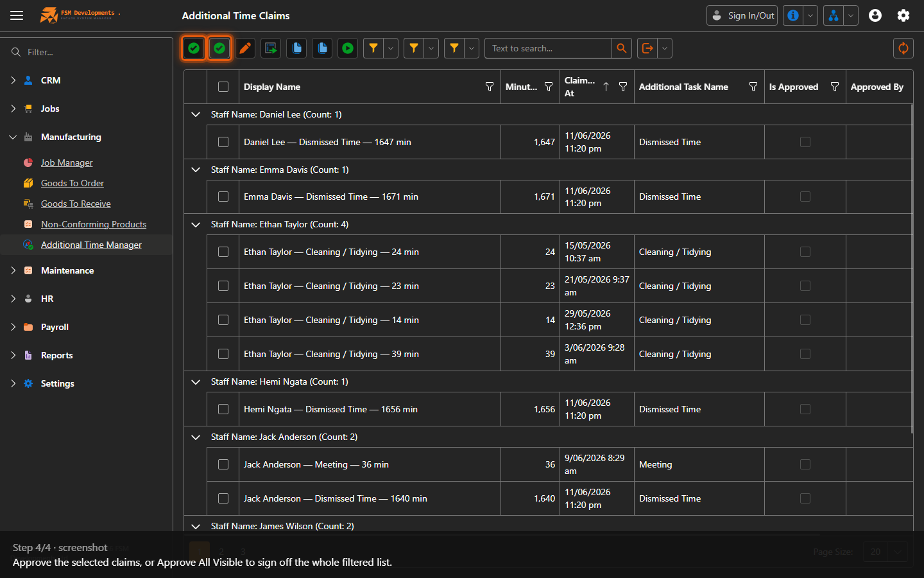This screenshot has height=578, width=924.
Task: Open dropdown arrow next to org-chart icon
Action: [x=851, y=15]
